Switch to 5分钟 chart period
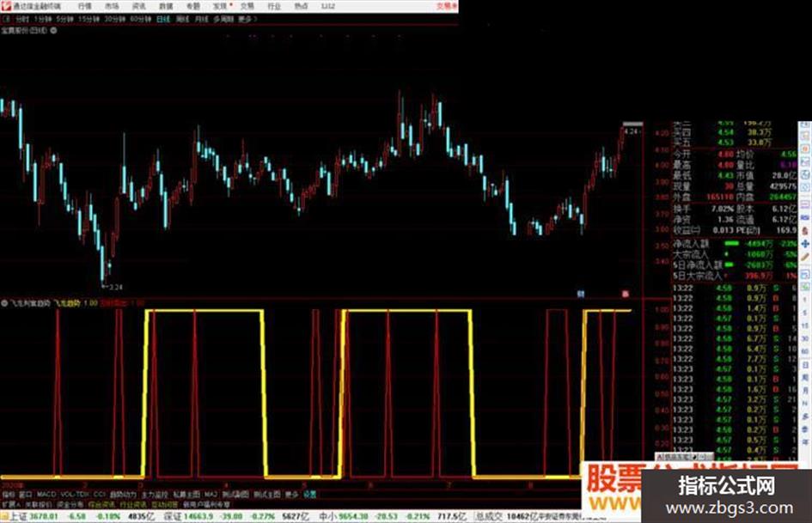 [x=64, y=19]
